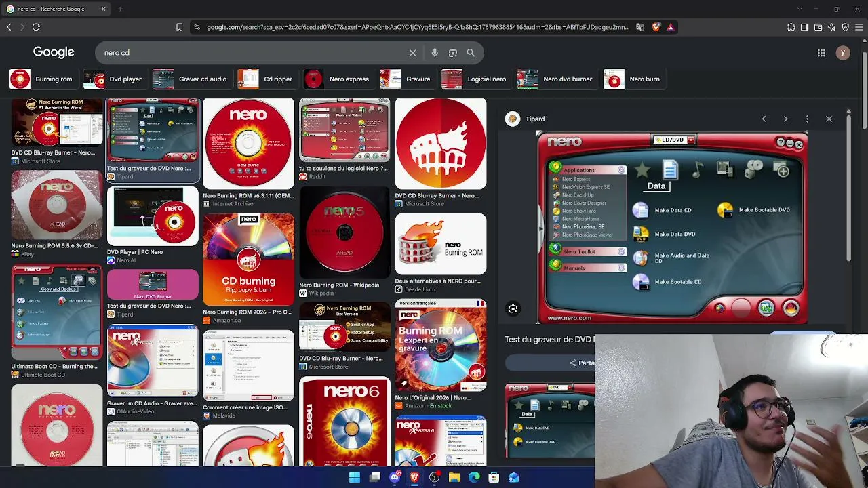Screen dimensions: 868x488
Task: Open the DVD Player | PC Nero thumbnail
Action: point(153,216)
